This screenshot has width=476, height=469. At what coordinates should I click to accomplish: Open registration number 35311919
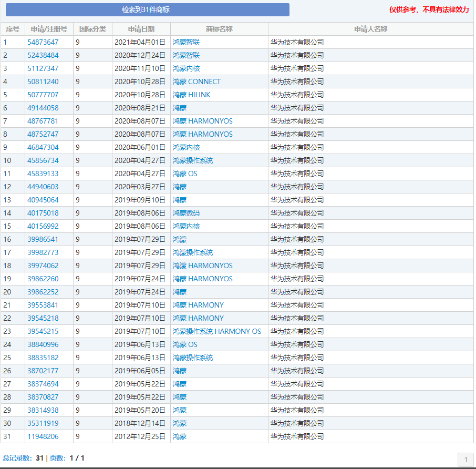[x=43, y=423]
